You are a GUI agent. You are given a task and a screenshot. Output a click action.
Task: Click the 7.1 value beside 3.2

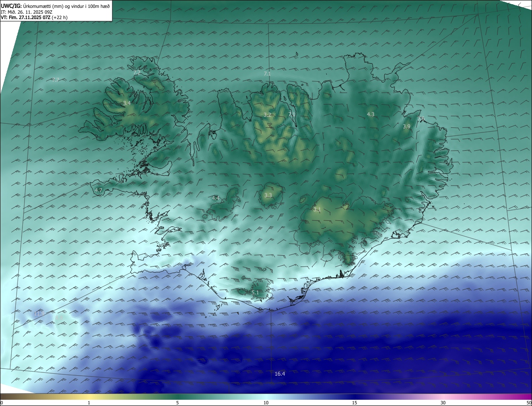pos(292,114)
